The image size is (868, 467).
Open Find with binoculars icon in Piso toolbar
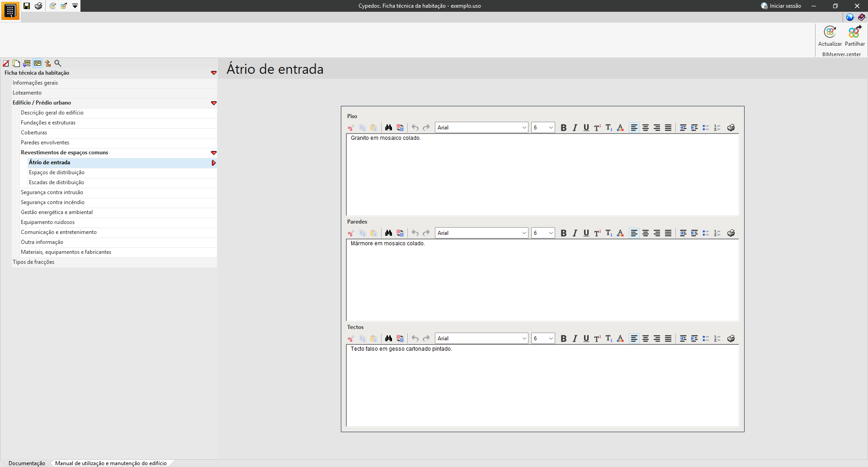tap(388, 128)
